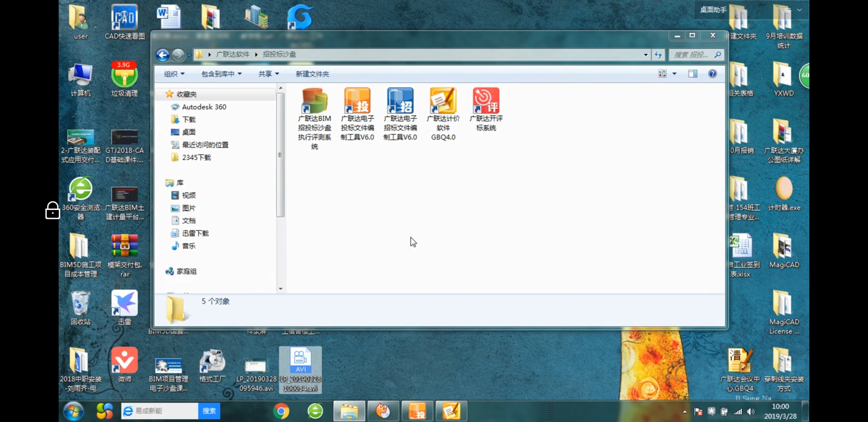Switch to File Explorer taskbar button
Screen dimensions: 868x422
pyautogui.click(x=349, y=411)
